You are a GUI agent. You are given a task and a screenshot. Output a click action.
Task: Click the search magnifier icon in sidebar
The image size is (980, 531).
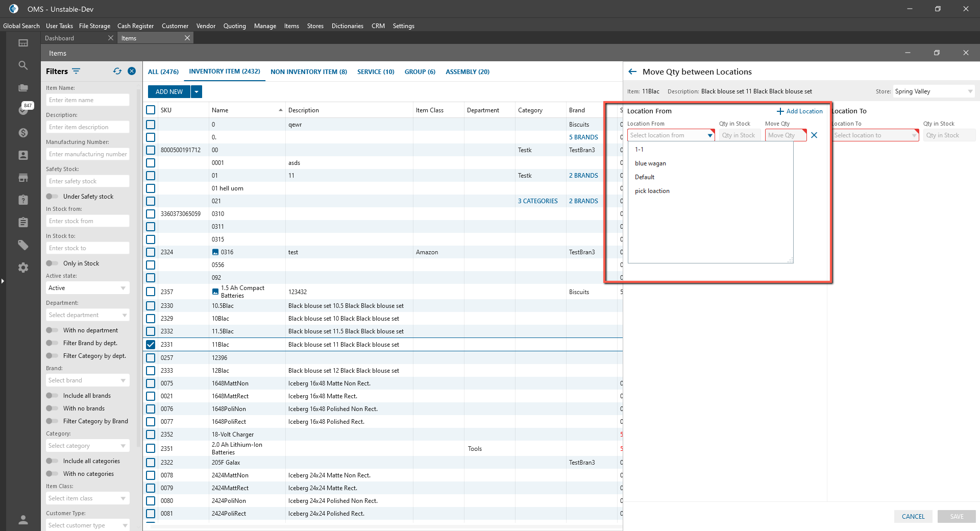23,65
